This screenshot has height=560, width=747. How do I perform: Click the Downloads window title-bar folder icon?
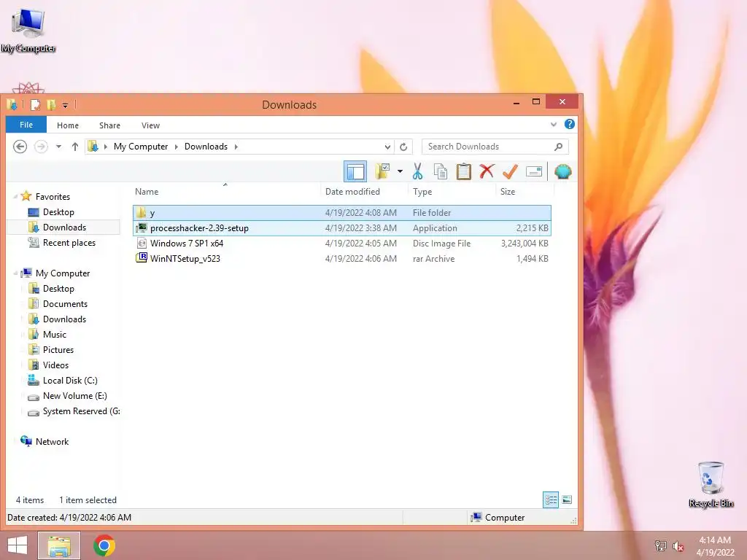click(12, 105)
